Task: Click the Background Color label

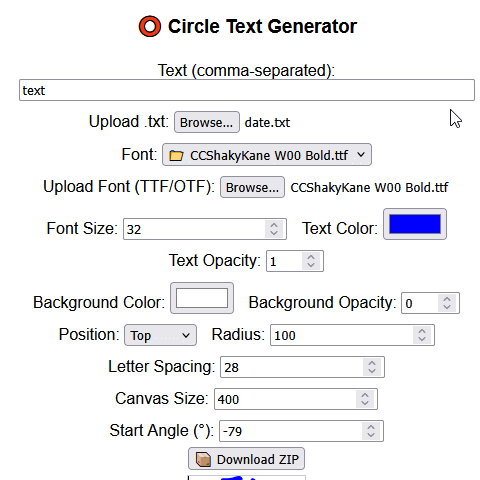Action: click(x=99, y=302)
